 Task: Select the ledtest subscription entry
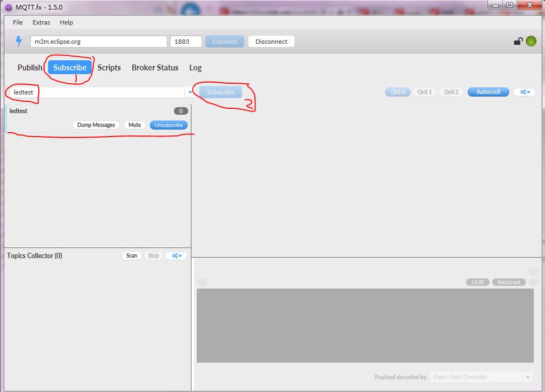point(98,118)
